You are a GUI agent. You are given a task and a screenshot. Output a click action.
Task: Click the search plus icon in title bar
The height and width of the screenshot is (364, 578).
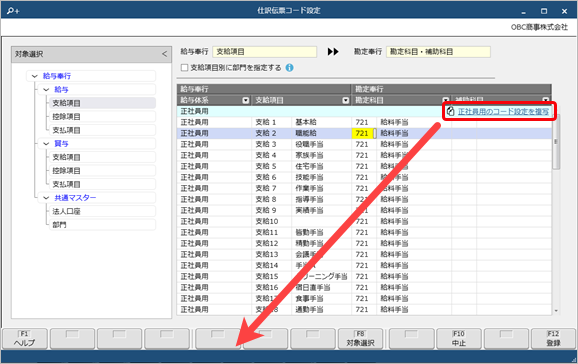13,11
